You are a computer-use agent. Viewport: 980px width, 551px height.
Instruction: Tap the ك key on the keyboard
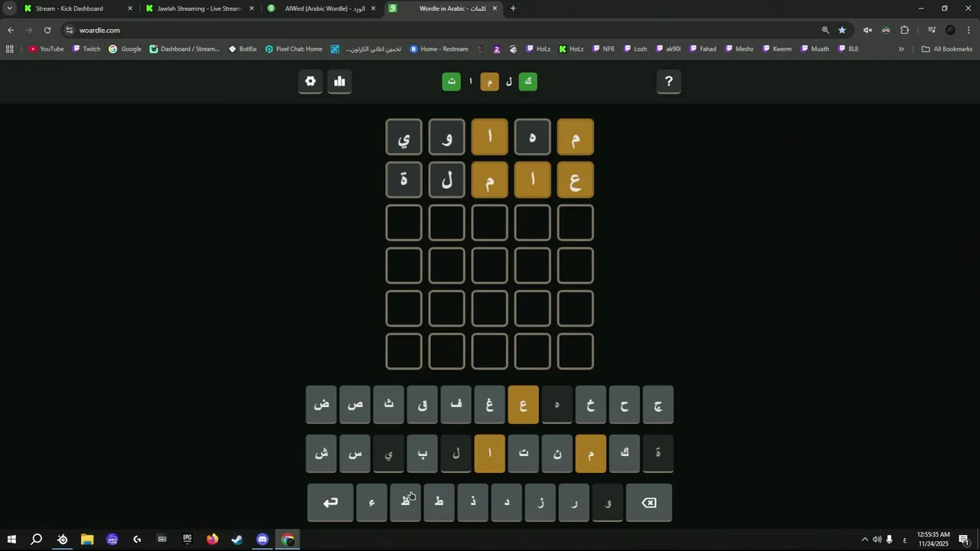tap(624, 454)
